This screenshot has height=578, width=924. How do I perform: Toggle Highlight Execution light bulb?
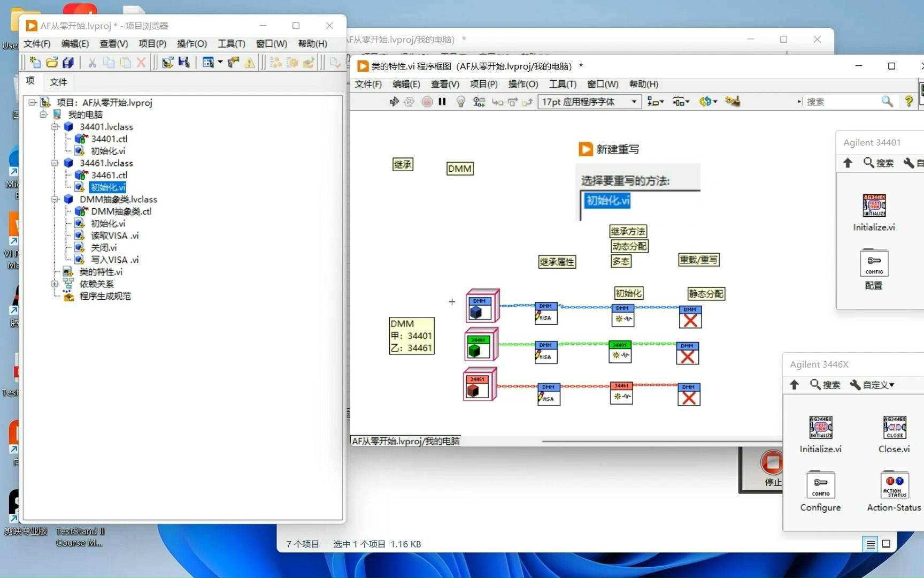(460, 102)
